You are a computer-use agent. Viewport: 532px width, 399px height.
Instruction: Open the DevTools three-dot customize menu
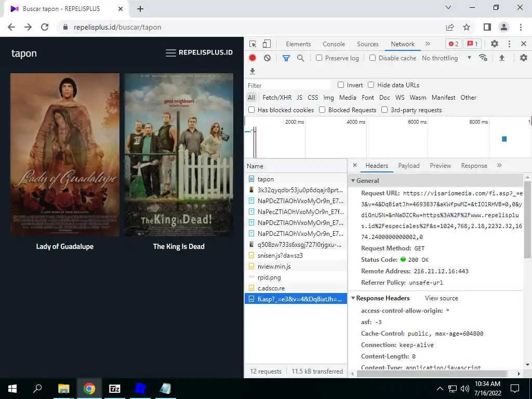point(509,44)
